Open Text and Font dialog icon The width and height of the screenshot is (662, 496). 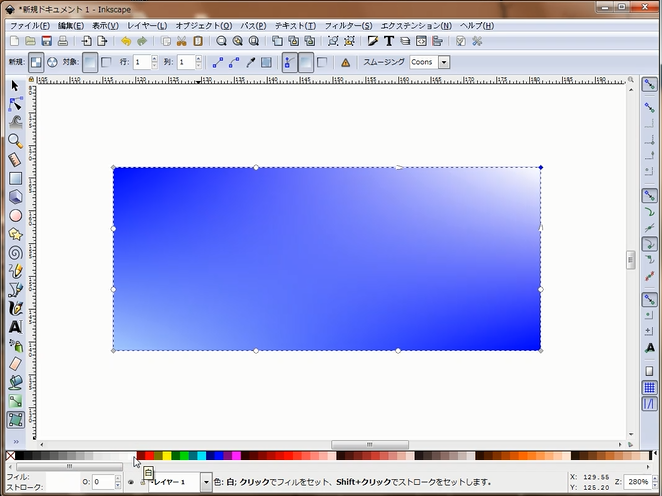388,41
